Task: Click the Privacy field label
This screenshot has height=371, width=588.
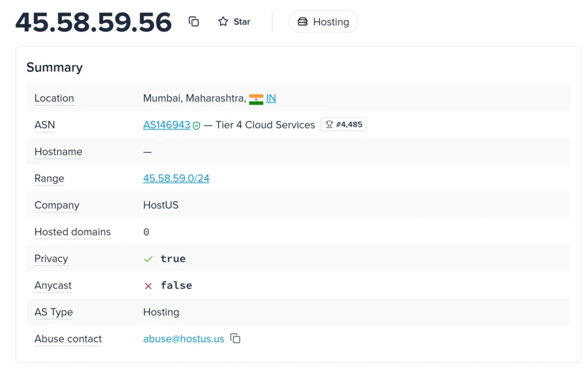Action: click(x=51, y=259)
